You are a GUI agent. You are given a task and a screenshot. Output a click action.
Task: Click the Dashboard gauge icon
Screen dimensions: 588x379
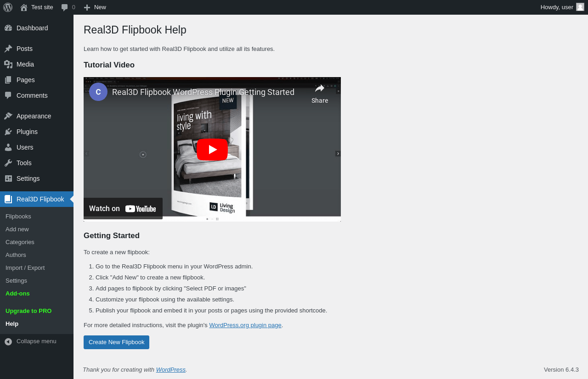(8, 28)
